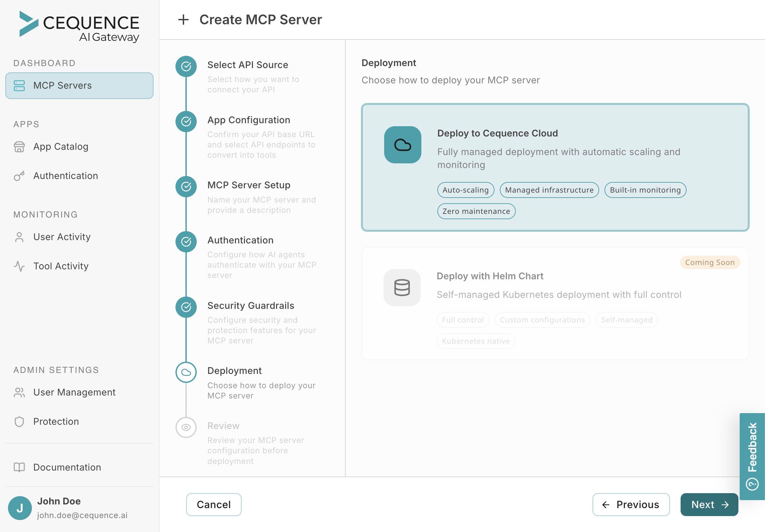This screenshot has height=532, width=765.
Task: Select the Deploy to Cequence Cloud option
Action: (x=555, y=167)
